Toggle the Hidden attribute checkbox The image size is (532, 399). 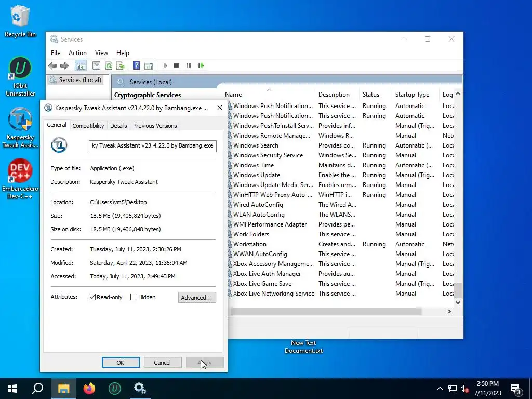click(x=134, y=297)
